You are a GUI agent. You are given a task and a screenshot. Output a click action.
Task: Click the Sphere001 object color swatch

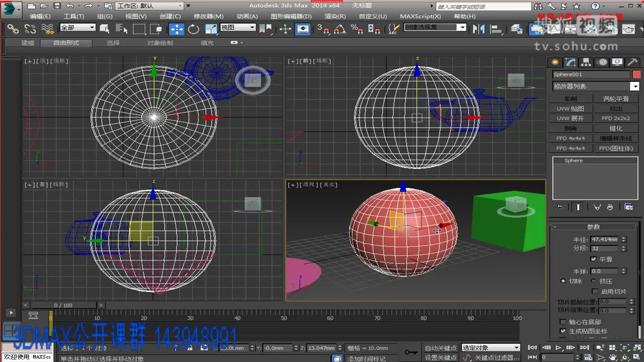point(637,74)
